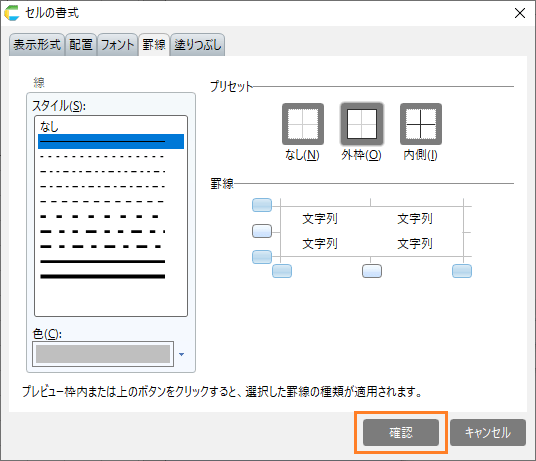Screen dimensions: 536x461
Task: Open the フォント tab
Action: pyautogui.click(x=118, y=45)
